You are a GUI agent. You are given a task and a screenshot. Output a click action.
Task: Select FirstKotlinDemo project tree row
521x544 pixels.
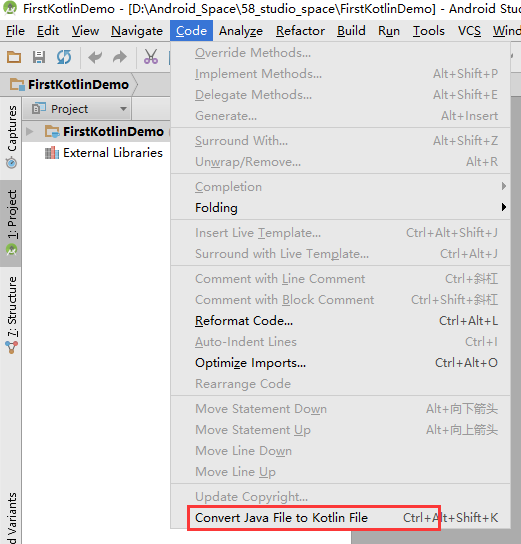(96, 131)
